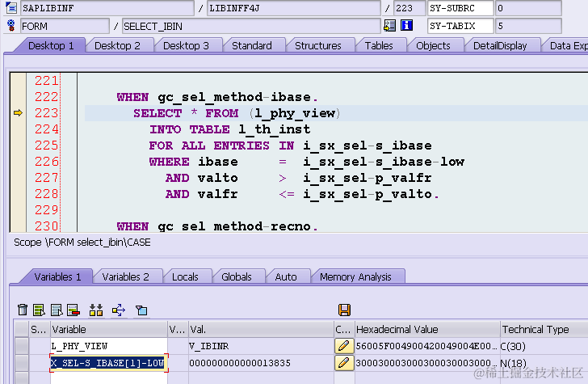Switch to the Desktop 1 tab
The image size is (588, 384).
click(x=51, y=46)
